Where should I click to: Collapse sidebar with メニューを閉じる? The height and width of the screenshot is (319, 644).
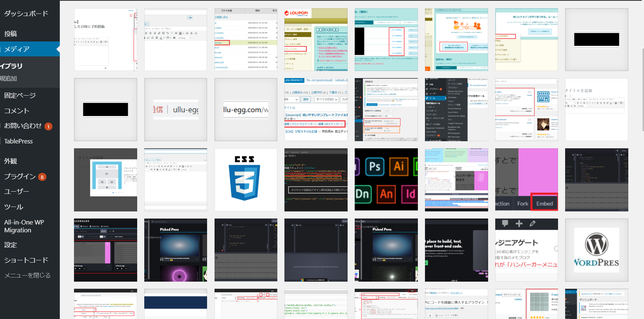(x=27, y=275)
